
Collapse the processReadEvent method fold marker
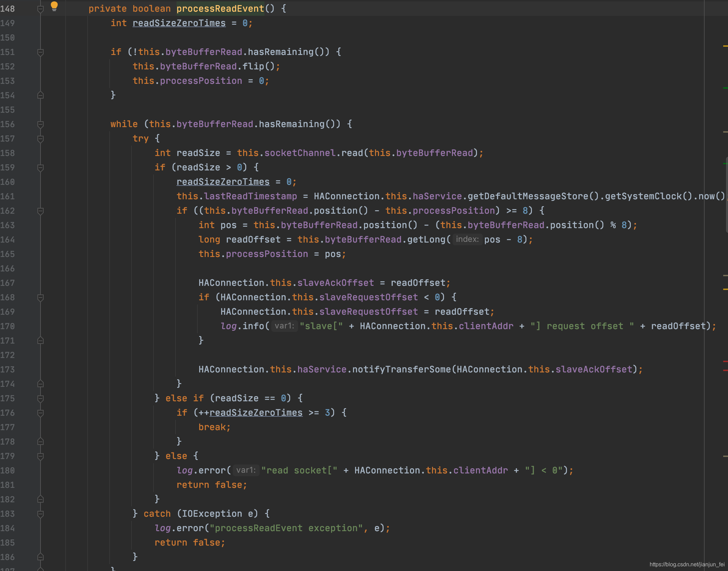pos(40,9)
